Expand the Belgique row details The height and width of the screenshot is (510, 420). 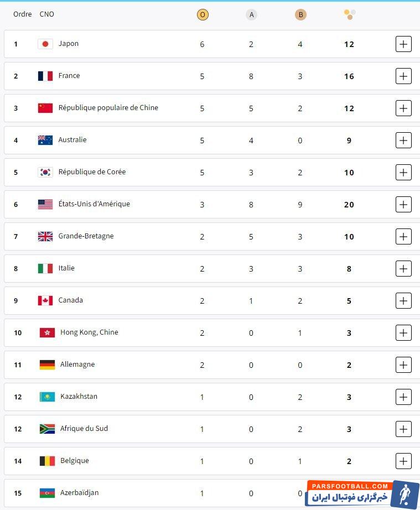coord(403,461)
